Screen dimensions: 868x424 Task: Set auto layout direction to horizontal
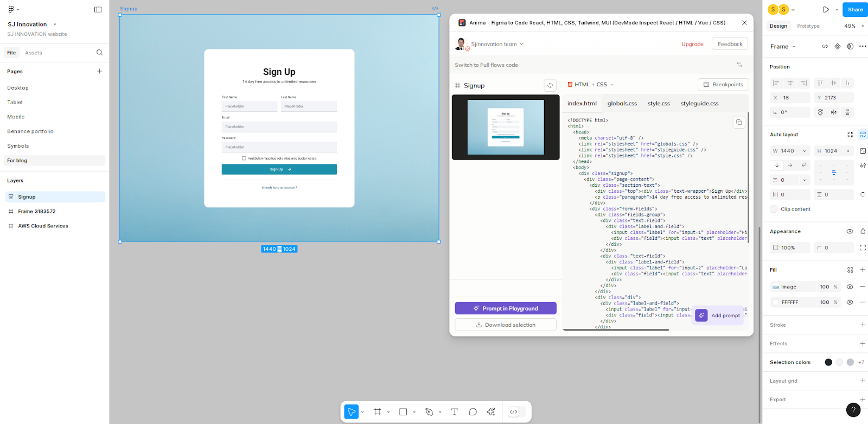790,165
